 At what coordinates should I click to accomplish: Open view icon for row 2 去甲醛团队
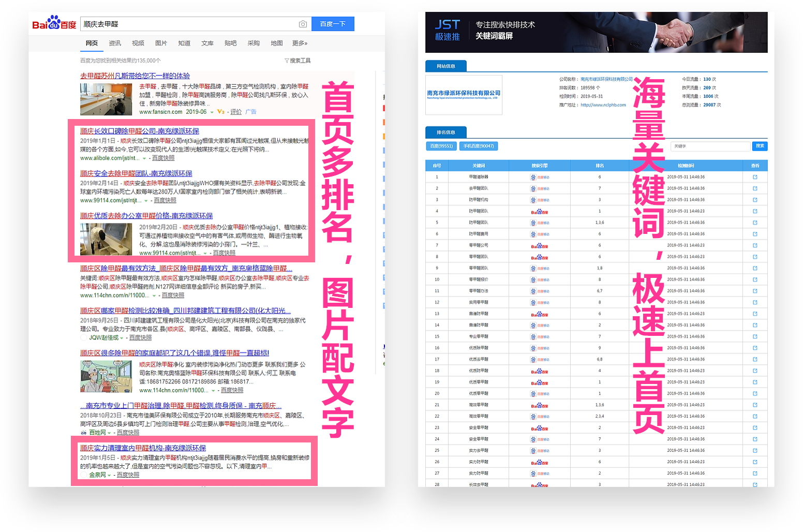point(755,188)
